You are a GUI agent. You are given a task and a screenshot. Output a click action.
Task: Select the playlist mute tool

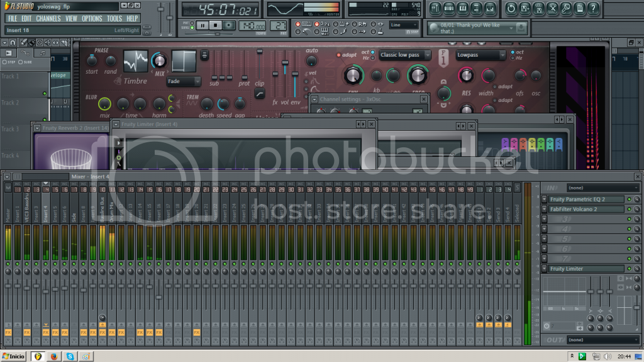pyautogui.click(x=48, y=42)
